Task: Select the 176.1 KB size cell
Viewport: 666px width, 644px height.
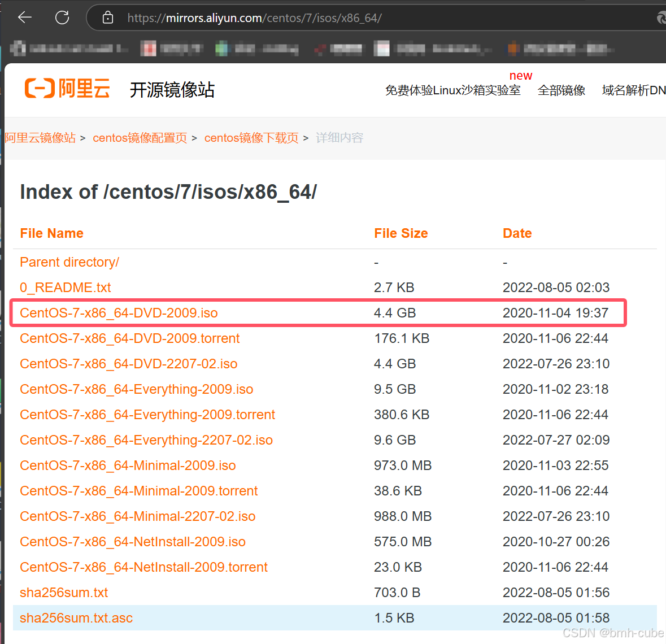Action: coord(402,338)
